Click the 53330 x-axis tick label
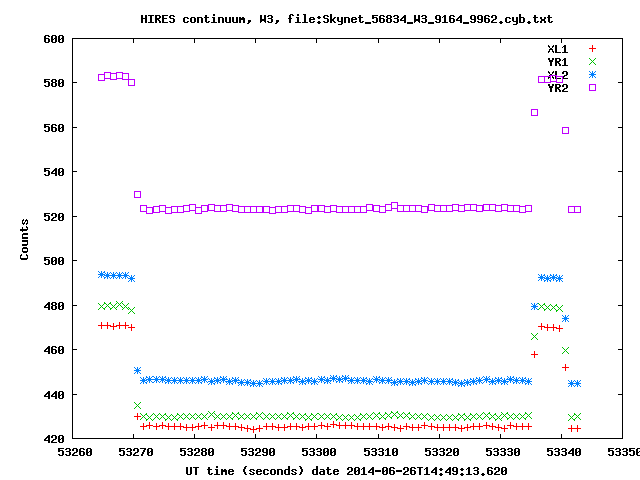This screenshot has height=480, width=640. [502, 452]
